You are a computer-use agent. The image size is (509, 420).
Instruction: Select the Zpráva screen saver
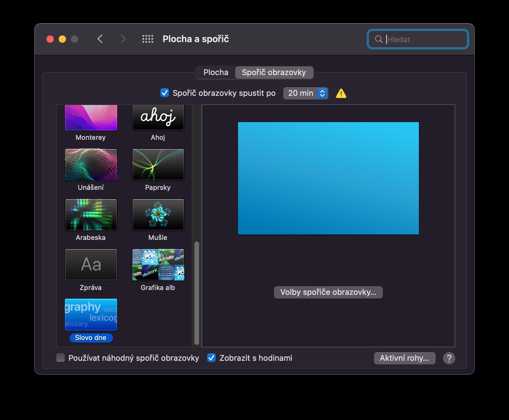pyautogui.click(x=91, y=265)
